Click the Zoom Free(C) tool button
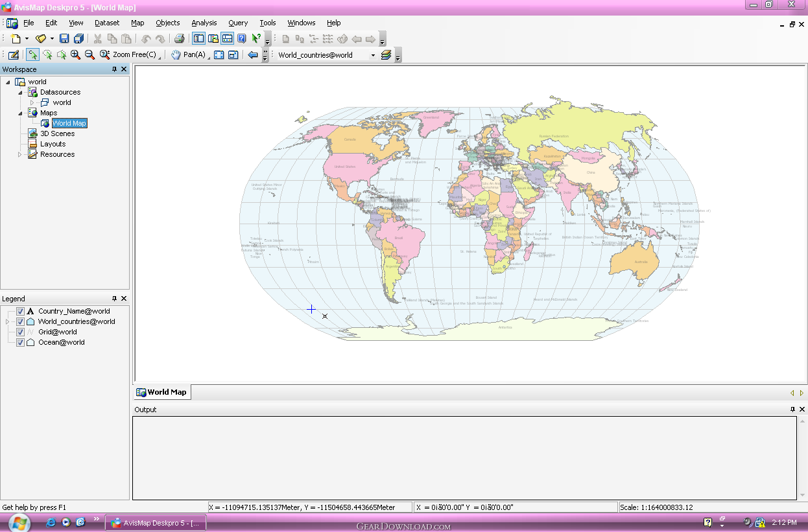Viewport: 808px width, 532px height. click(x=130, y=55)
